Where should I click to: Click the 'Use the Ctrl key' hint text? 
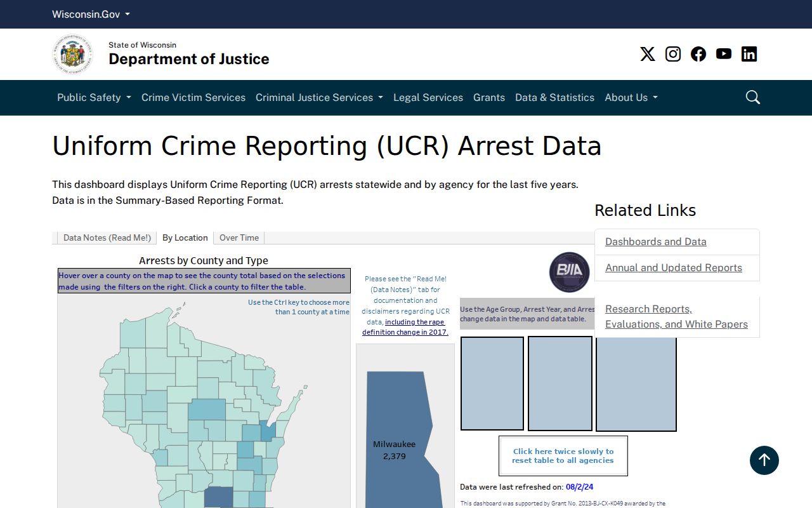point(299,307)
